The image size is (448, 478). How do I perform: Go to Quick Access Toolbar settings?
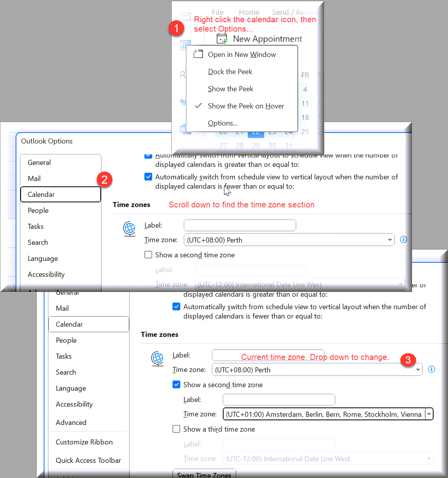(x=88, y=460)
